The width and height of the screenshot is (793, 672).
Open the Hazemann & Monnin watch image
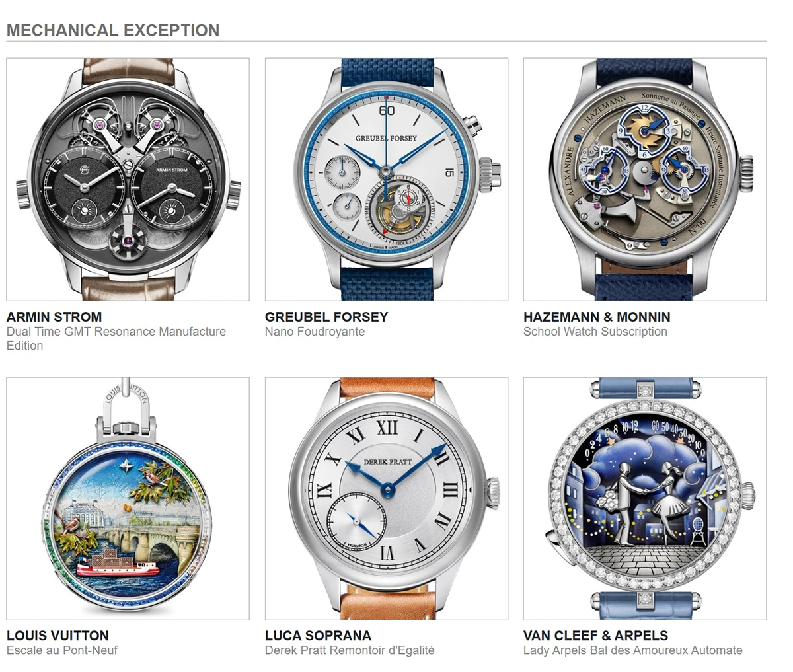point(645,179)
